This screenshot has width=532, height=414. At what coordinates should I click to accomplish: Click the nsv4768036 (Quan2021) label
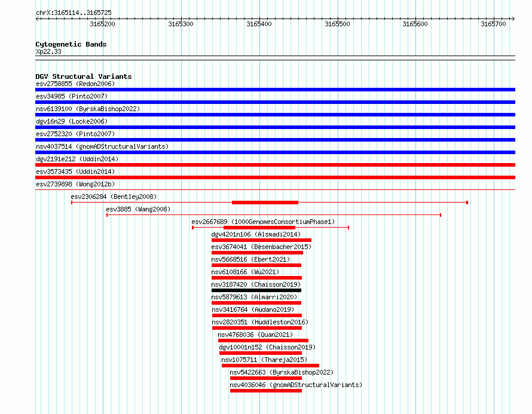coord(255,335)
